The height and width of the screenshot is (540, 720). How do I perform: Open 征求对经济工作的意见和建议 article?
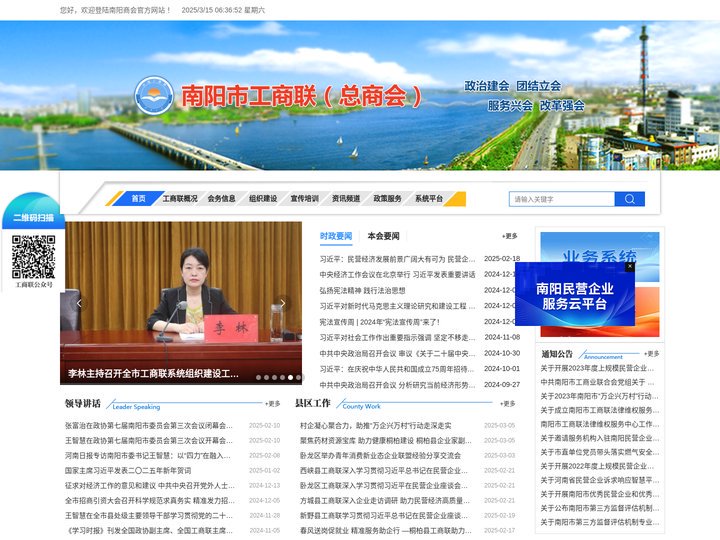pos(149,485)
